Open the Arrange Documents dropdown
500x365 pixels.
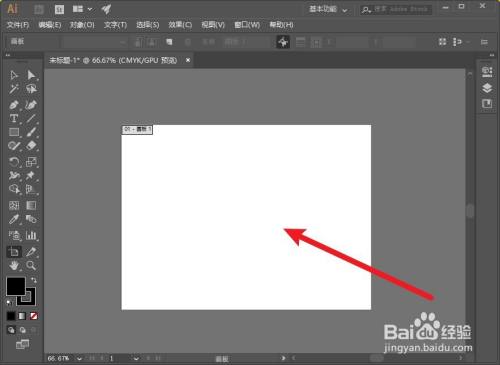click(x=82, y=9)
